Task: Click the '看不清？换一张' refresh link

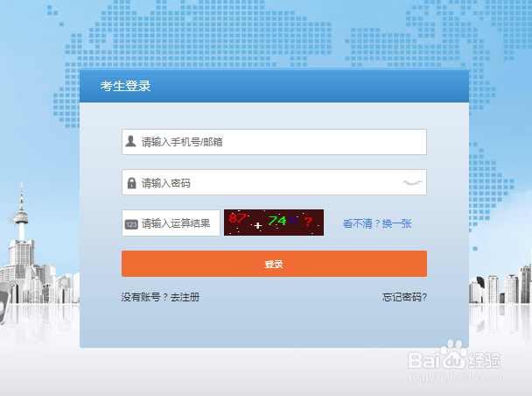Action: coord(377,223)
